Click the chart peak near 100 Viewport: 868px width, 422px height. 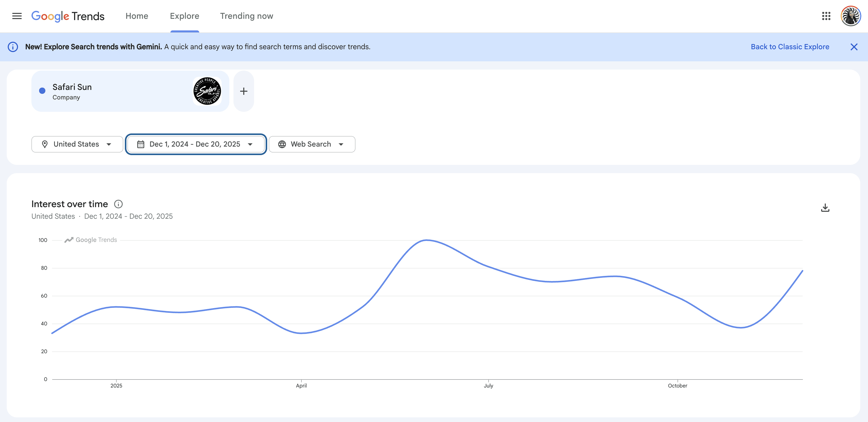[x=427, y=240]
